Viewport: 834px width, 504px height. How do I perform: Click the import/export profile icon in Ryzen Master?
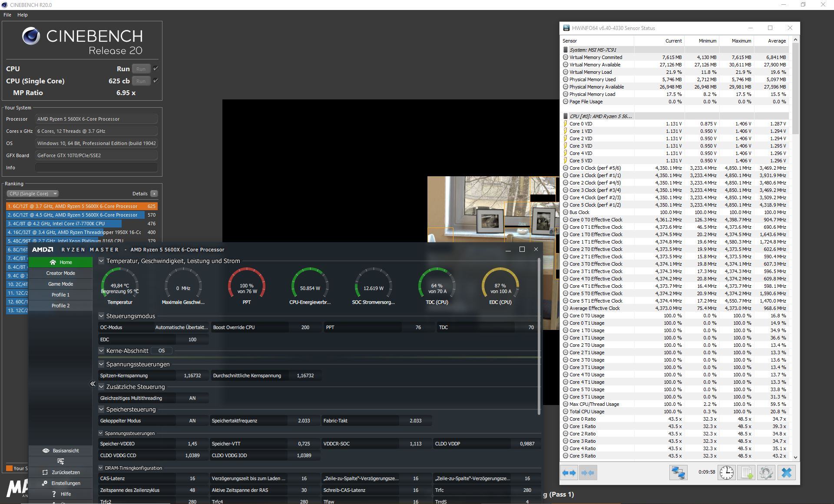[x=60, y=461]
